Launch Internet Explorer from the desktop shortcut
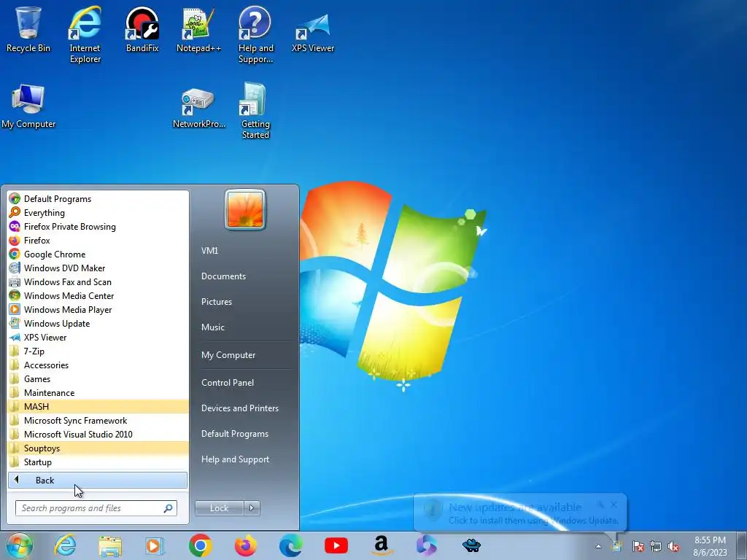Viewport: 747px width, 560px height. point(85,34)
